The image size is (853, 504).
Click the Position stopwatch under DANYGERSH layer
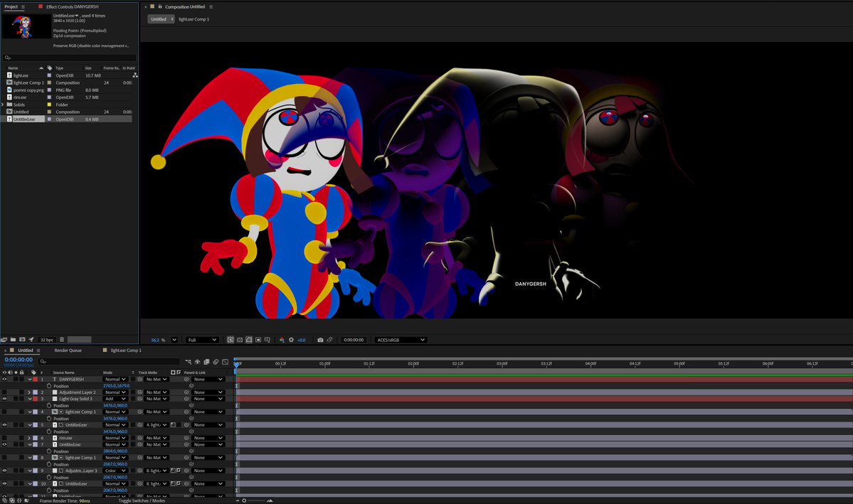pos(49,386)
